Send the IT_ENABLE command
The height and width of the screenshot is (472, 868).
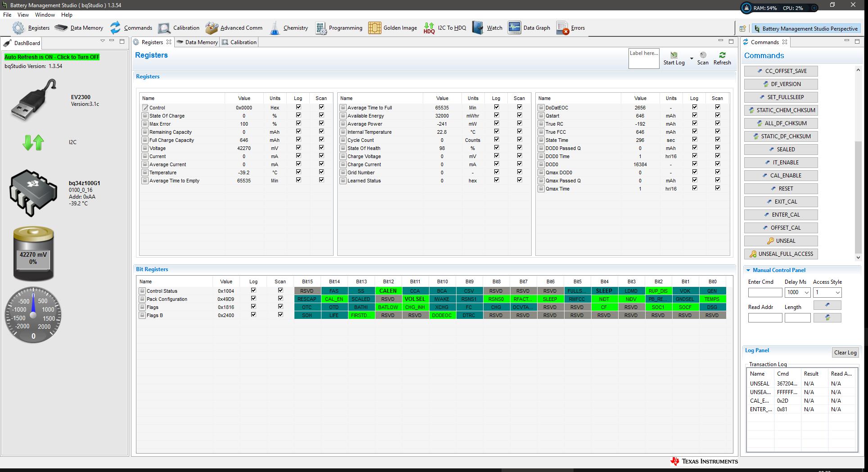(781, 163)
